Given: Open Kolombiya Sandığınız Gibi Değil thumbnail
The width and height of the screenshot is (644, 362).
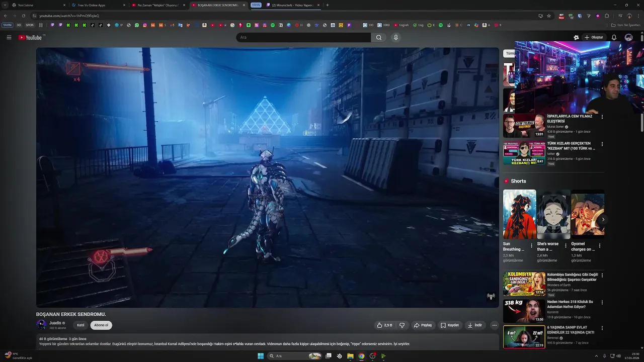Looking at the screenshot, I should (524, 284).
